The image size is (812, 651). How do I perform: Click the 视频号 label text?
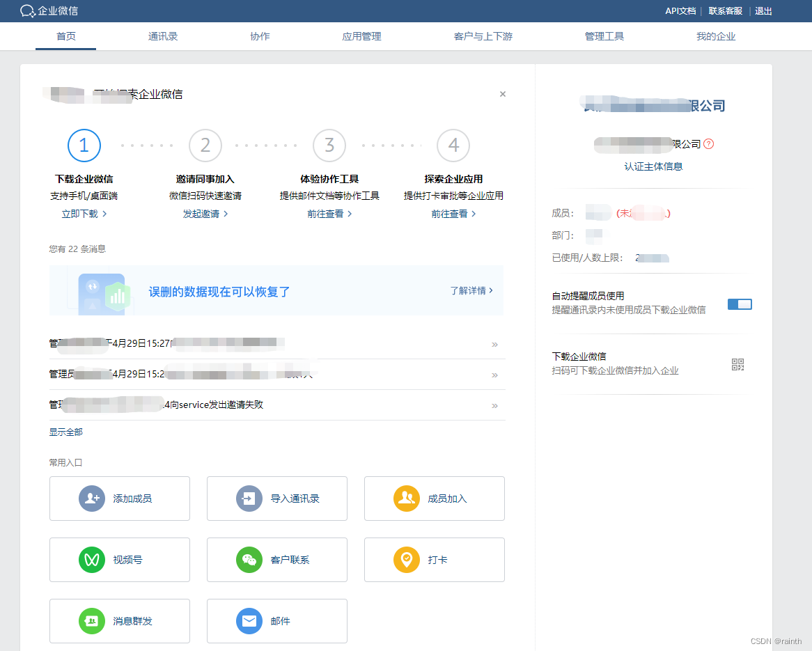[127, 560]
